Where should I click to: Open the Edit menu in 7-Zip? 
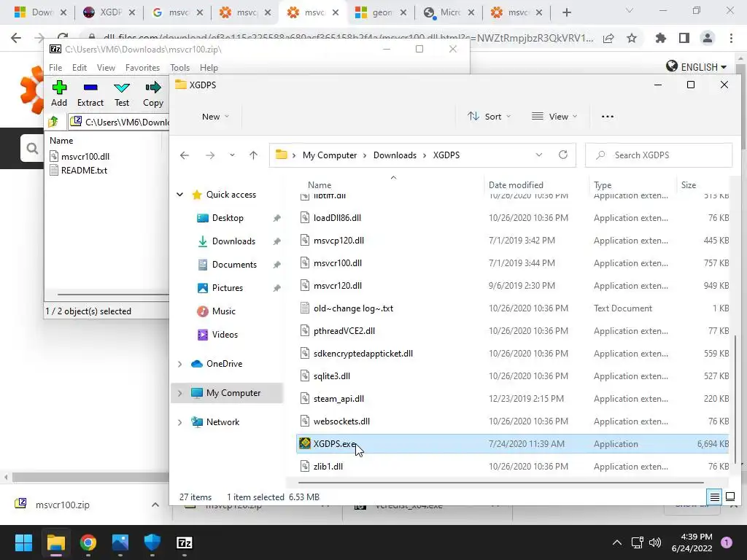tap(79, 68)
